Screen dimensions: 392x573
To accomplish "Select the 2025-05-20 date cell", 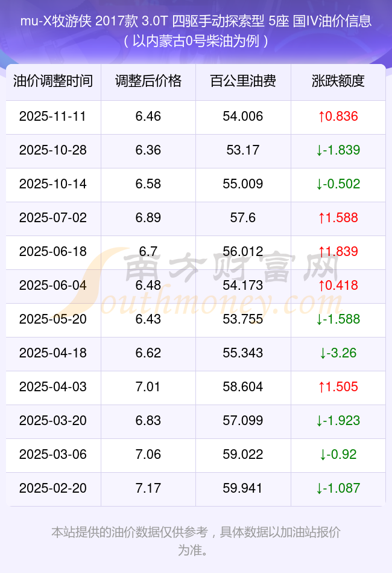I will (x=53, y=319).
